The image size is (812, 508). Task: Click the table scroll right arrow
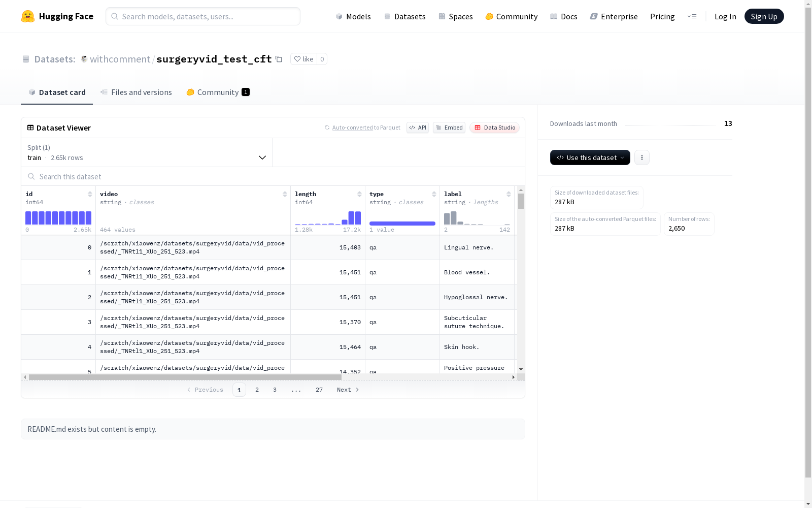pyautogui.click(x=514, y=377)
